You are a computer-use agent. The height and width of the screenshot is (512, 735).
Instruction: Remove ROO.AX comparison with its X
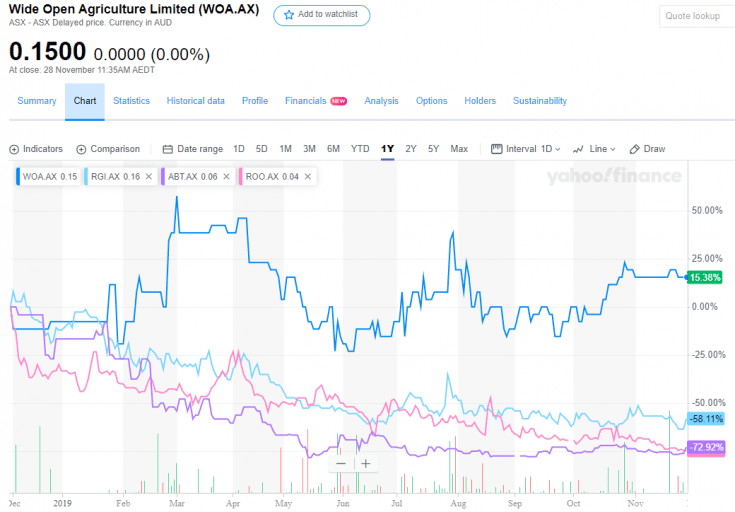pyautogui.click(x=308, y=177)
